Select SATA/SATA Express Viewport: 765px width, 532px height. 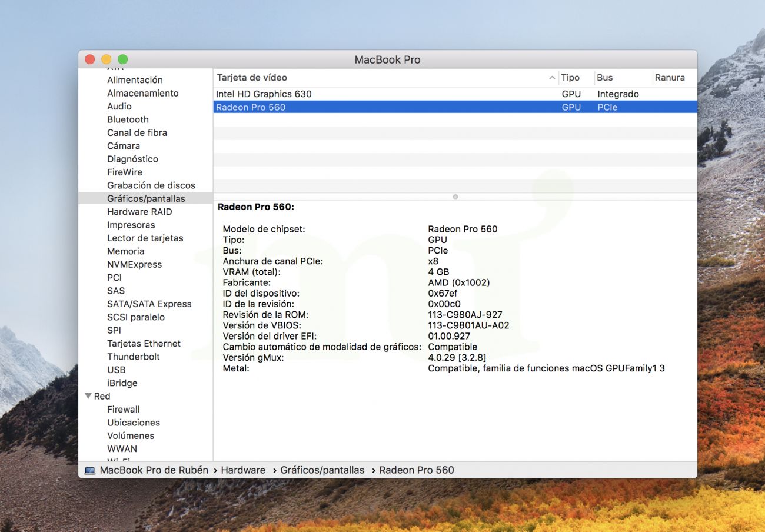(149, 304)
